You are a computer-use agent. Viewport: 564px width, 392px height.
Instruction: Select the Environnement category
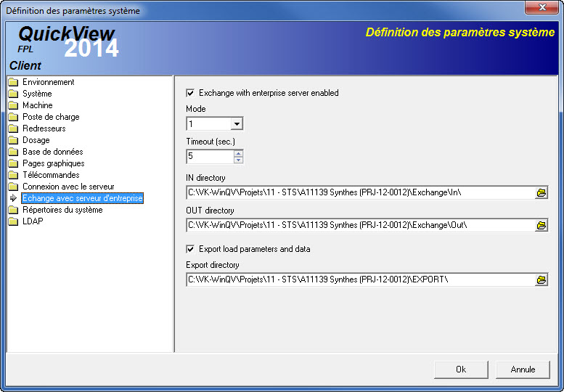pos(48,82)
